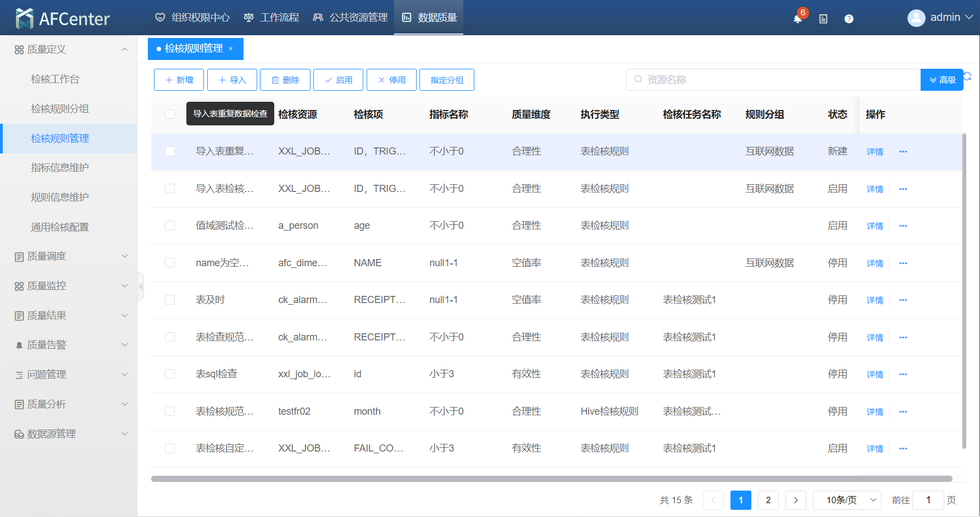
Task: Open the notification bell with badge
Action: pos(798,19)
